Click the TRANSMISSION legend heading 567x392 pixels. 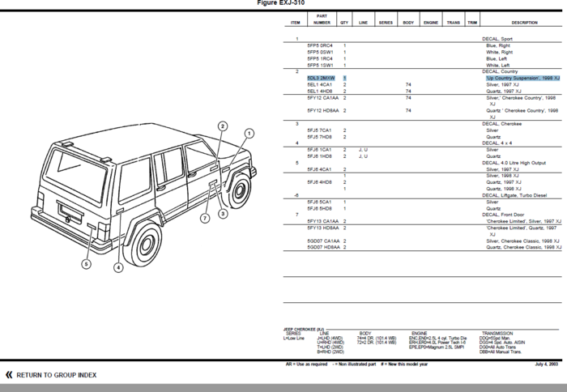(x=497, y=334)
